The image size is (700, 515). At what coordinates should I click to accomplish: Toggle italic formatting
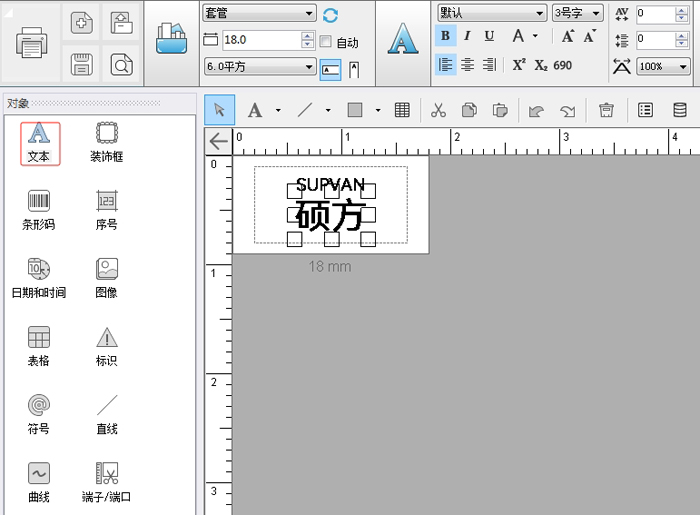pyautogui.click(x=467, y=36)
